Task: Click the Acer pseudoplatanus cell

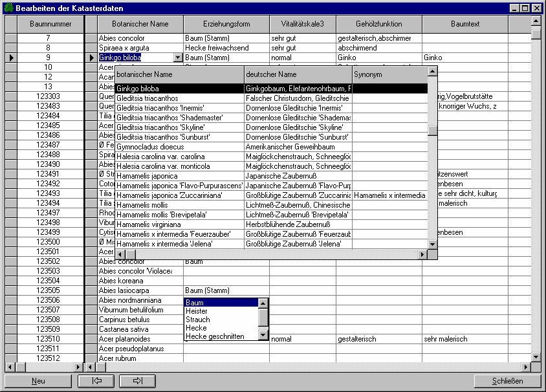Action: coord(140,349)
